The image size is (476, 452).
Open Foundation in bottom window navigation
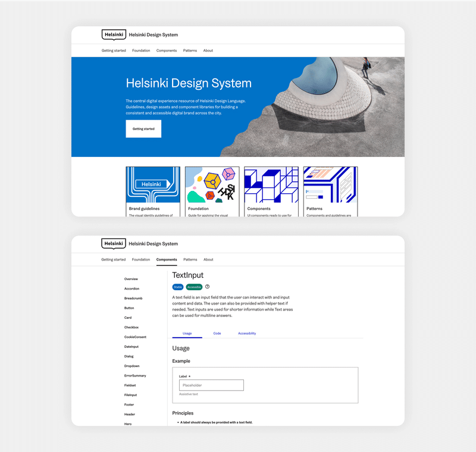point(141,260)
